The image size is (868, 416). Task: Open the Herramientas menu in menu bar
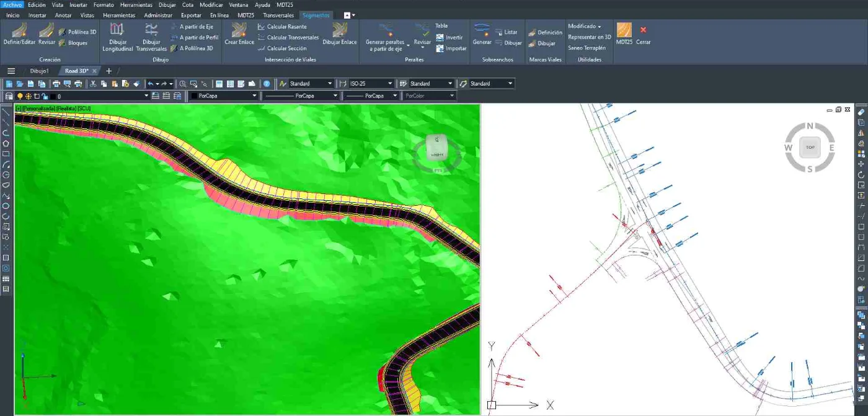click(x=136, y=4)
